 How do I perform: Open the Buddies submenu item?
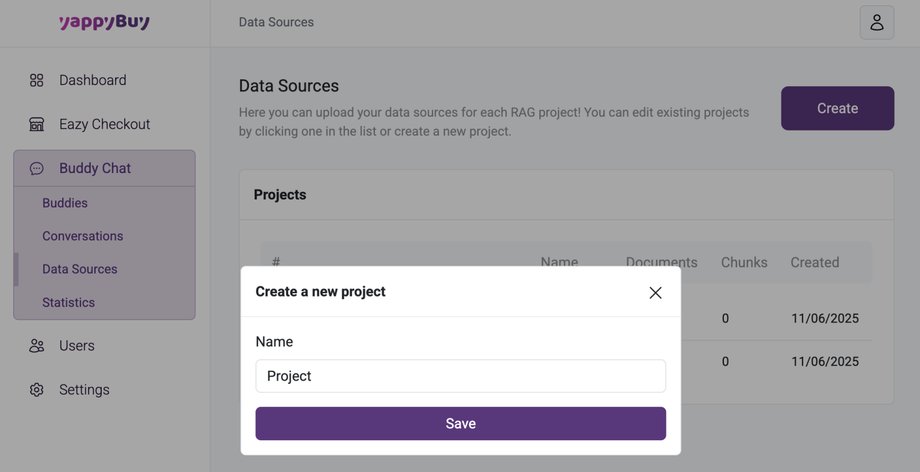click(x=65, y=203)
